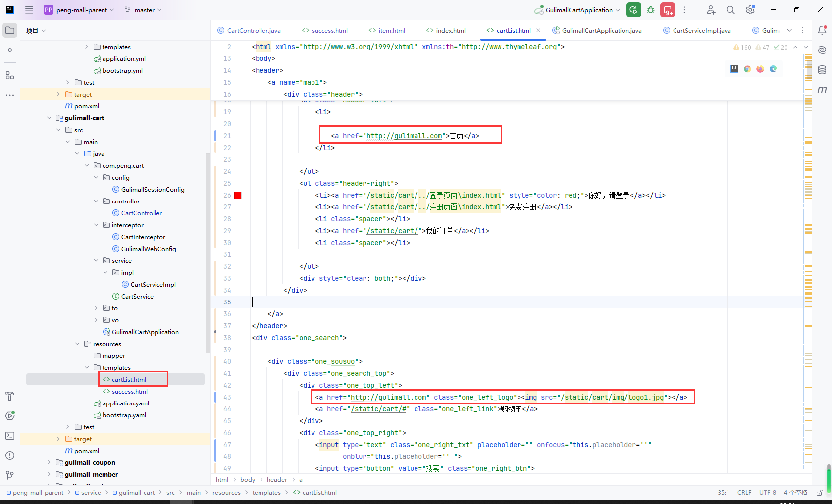Close the cartList.html tab
Screen dimensions: 832x504
[x=538, y=30]
